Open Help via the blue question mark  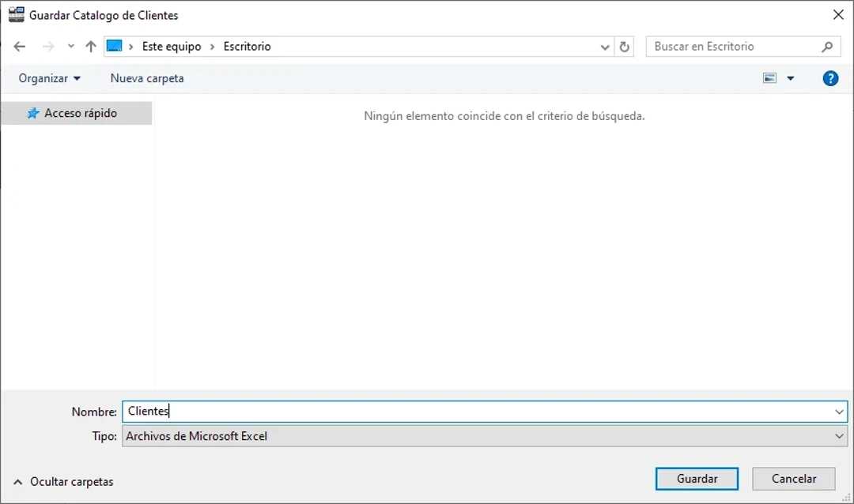829,78
